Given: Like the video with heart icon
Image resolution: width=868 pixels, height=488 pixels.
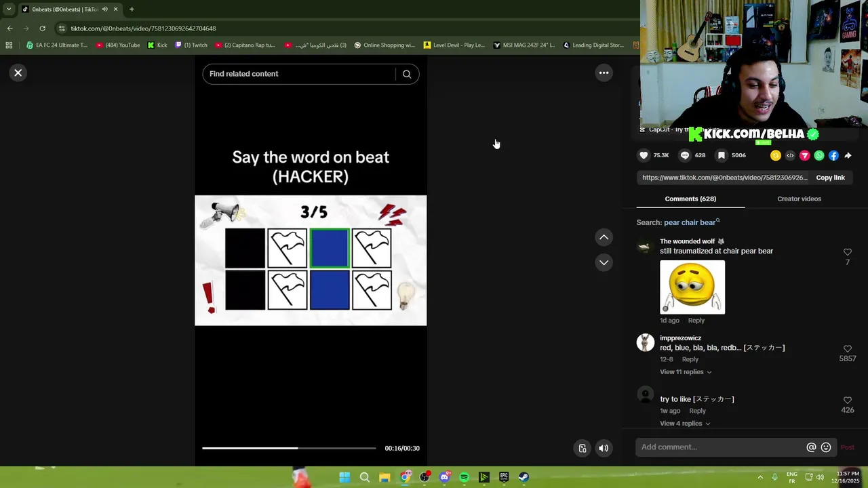Looking at the screenshot, I should [644, 155].
